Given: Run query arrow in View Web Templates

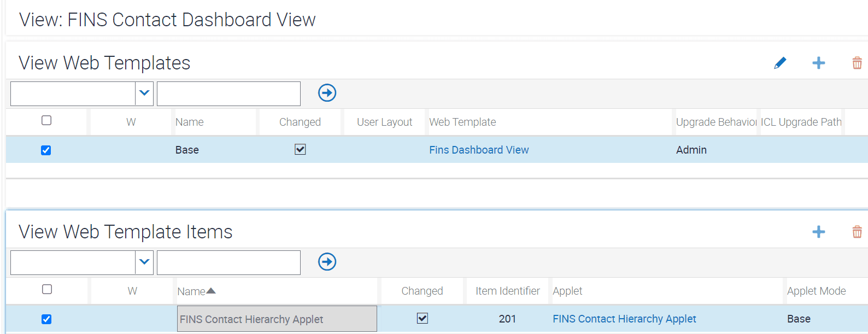Looking at the screenshot, I should pyautogui.click(x=327, y=93).
